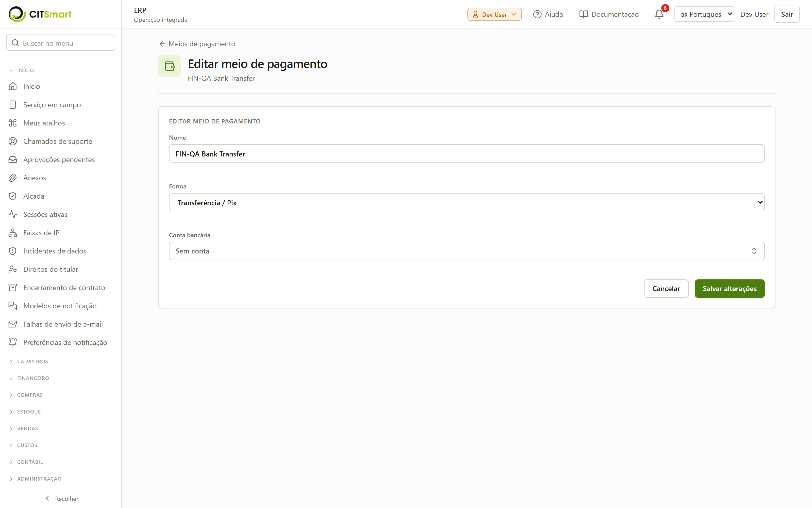Click the Falhas de envio de e-mail icon
812x508 pixels.
pyautogui.click(x=13, y=324)
